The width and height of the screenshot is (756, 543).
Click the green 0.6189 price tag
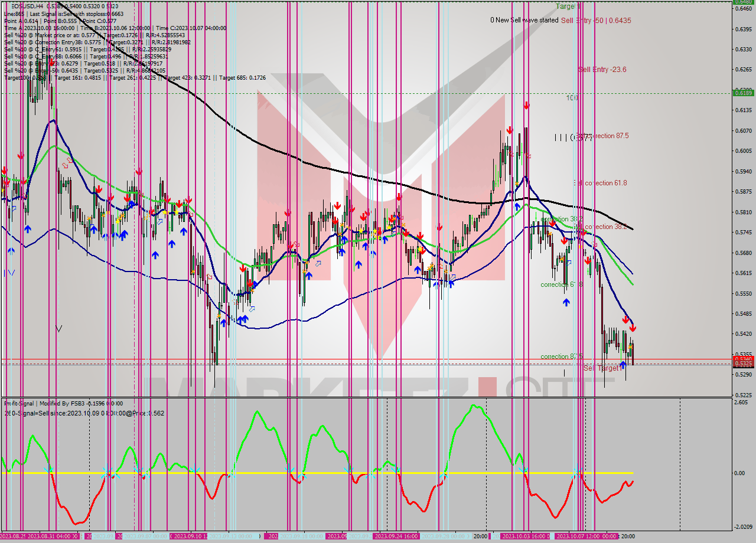tap(742, 93)
